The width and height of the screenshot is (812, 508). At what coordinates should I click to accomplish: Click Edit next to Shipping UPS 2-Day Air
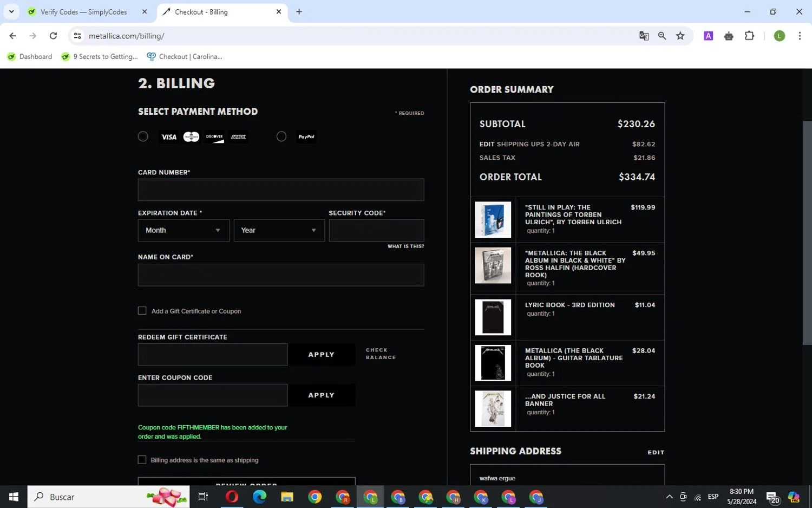tap(487, 144)
